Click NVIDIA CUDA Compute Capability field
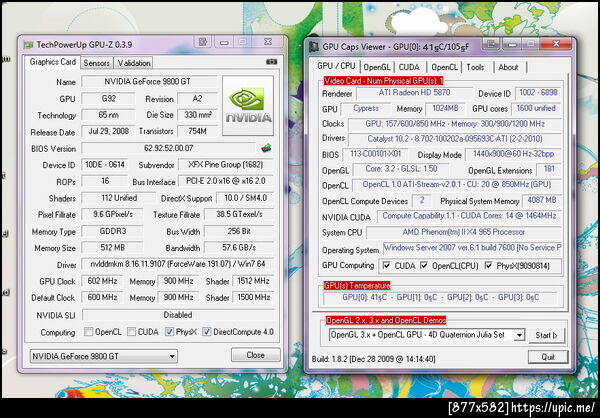The width and height of the screenshot is (600, 418). [x=469, y=216]
